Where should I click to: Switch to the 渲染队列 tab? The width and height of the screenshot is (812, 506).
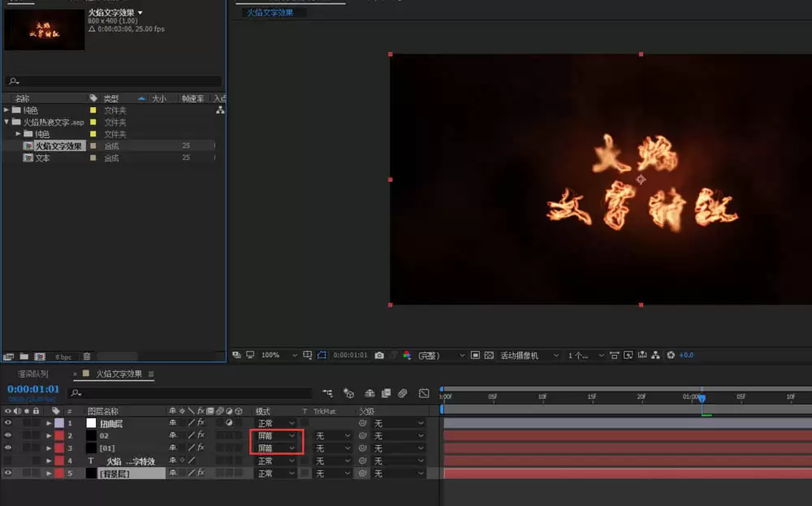(x=33, y=374)
